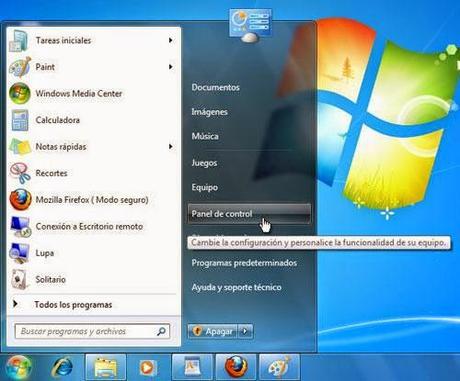
Task: Open the Conexión a Escritorio remoto icon
Action: [20, 227]
